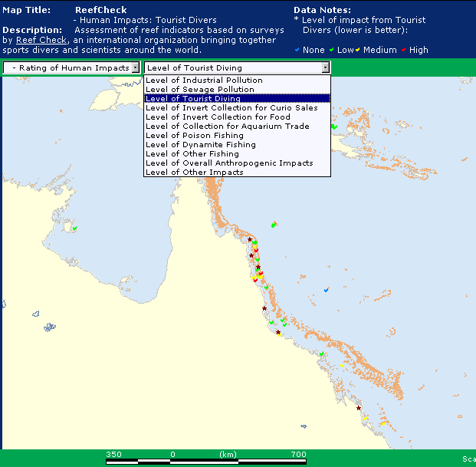
Task: Select Level of Sewage Pollution option
Action: 199,90
